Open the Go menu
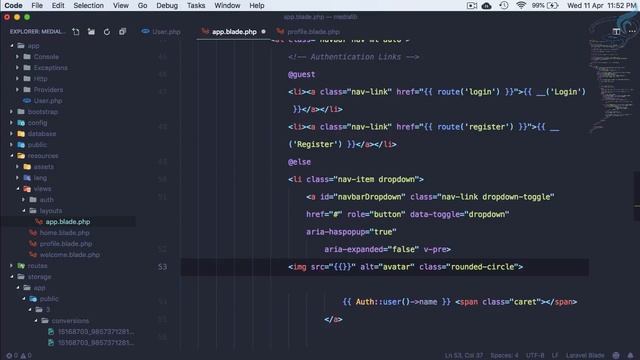640x360 pixels. (142, 5)
